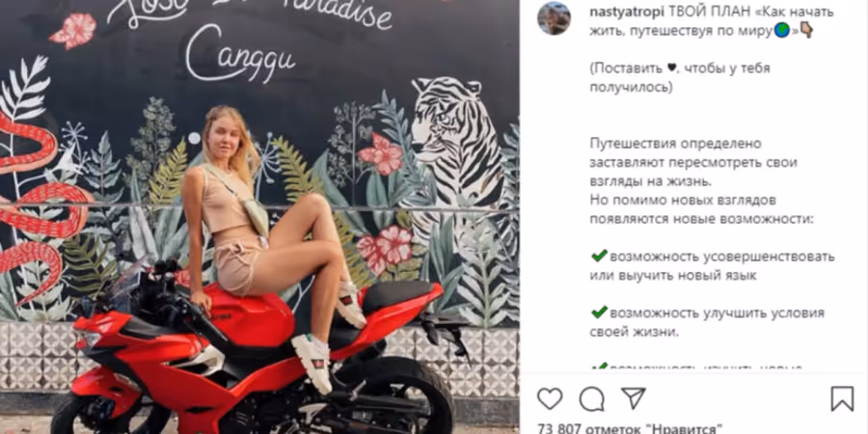This screenshot has height=434, width=868.
Task: Open the nastyatropi profile avatar
Action: [554, 18]
